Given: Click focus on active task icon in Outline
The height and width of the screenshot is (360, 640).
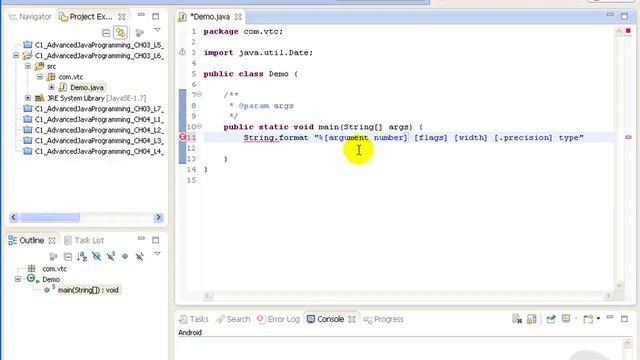Looking at the screenshot, I should pyautogui.click(x=53, y=256).
